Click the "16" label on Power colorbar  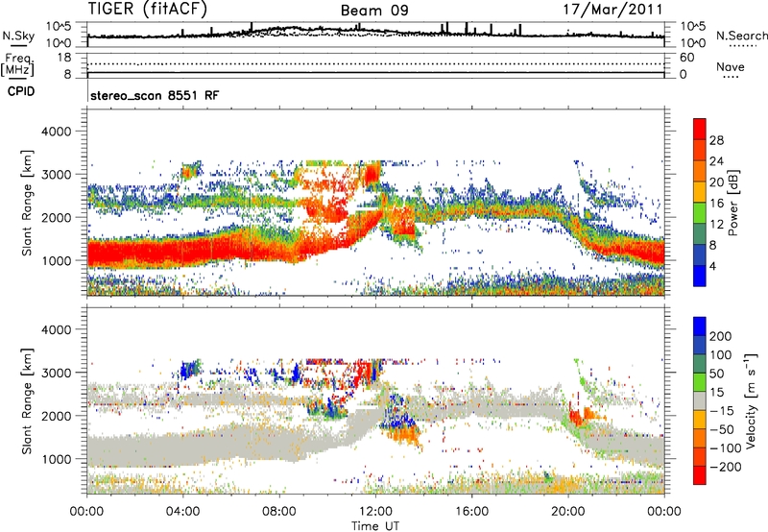point(716,204)
